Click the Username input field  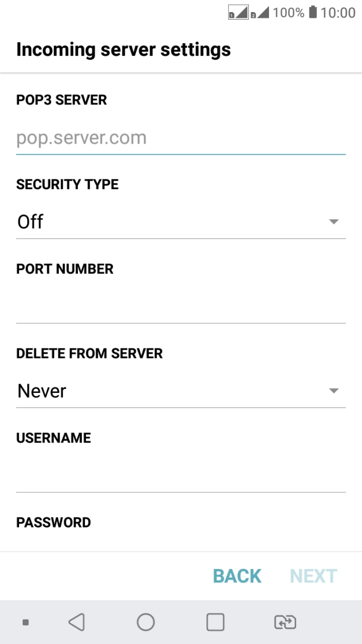[181, 475]
